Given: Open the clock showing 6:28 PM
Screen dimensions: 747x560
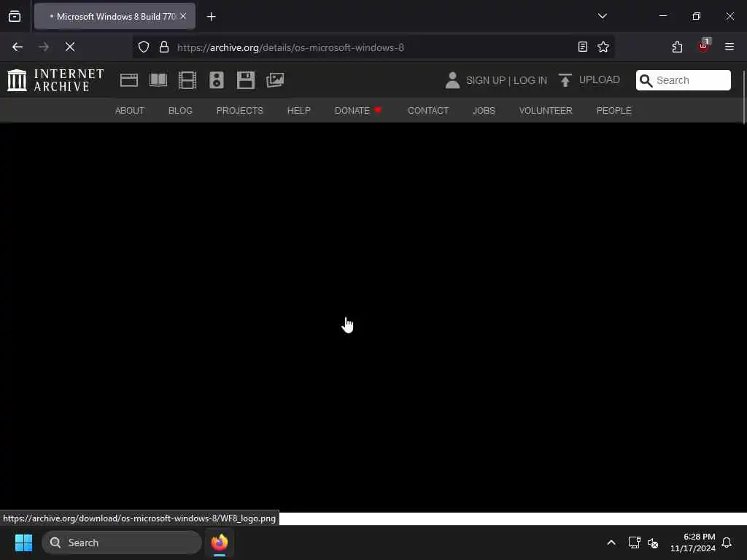Looking at the screenshot, I should pyautogui.click(x=693, y=542).
